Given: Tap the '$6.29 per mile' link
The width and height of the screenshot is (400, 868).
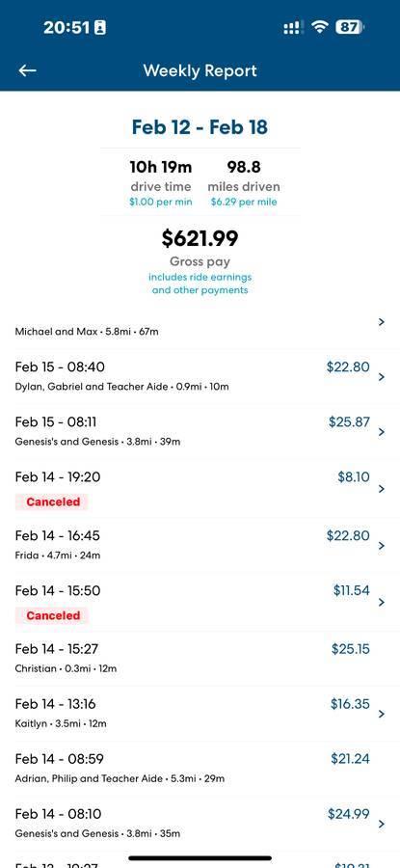Looking at the screenshot, I should pyautogui.click(x=244, y=203).
